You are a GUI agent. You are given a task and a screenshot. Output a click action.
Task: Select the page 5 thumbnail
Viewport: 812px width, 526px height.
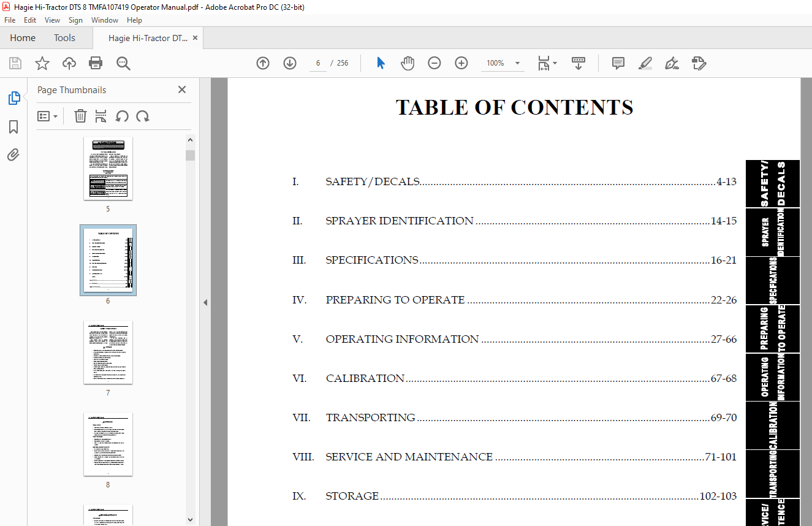[108, 169]
